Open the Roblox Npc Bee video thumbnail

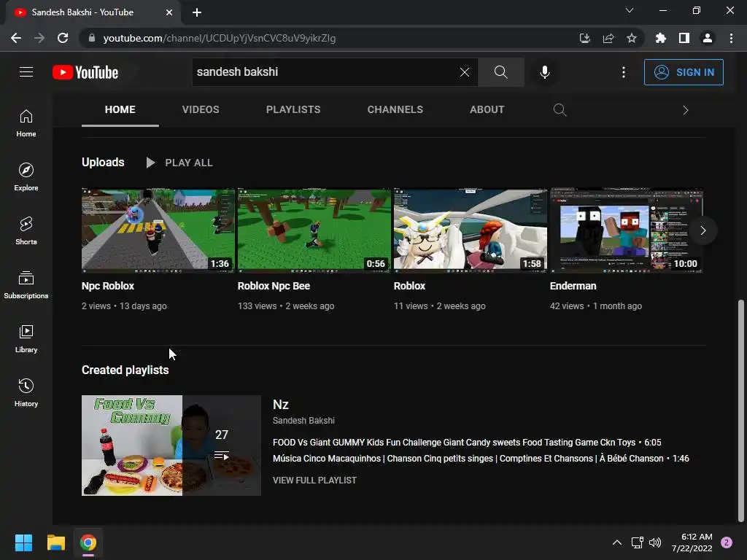click(x=314, y=230)
